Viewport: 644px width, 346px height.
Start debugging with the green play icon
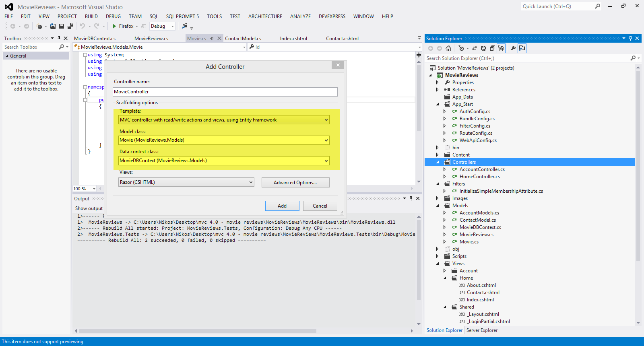(114, 26)
